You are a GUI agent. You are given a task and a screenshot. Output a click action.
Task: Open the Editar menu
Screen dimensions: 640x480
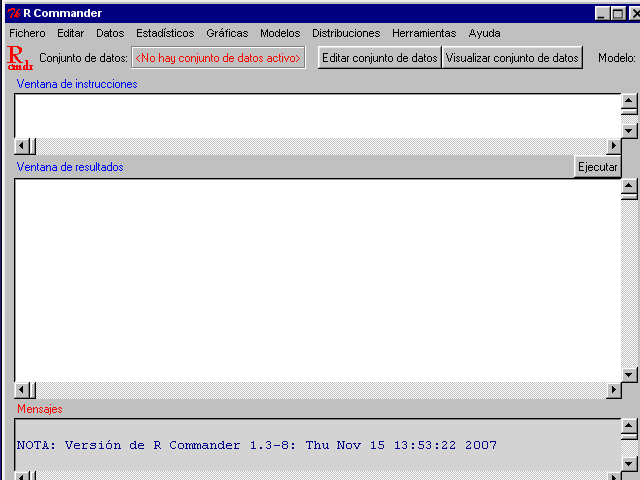70,33
